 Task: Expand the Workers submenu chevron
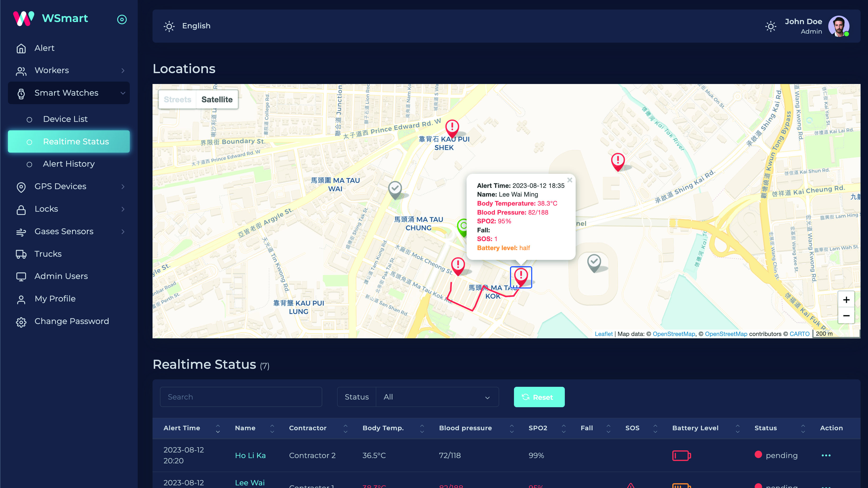[123, 70]
